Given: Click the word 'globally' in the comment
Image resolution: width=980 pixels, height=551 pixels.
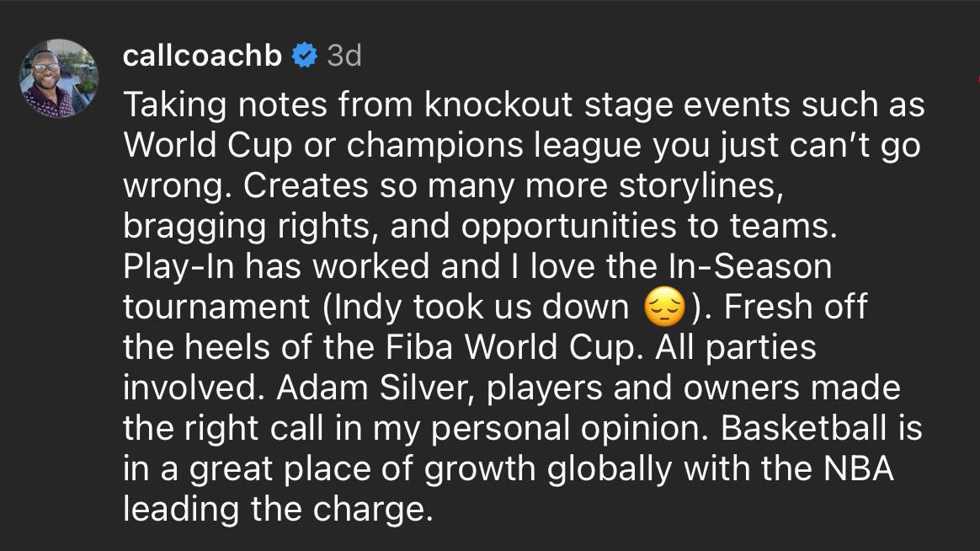Looking at the screenshot, I should coord(610,469).
